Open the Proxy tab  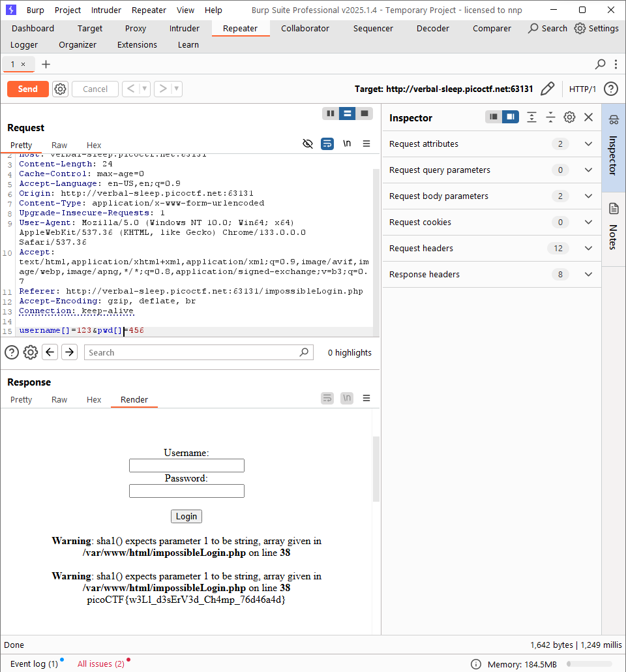click(136, 28)
